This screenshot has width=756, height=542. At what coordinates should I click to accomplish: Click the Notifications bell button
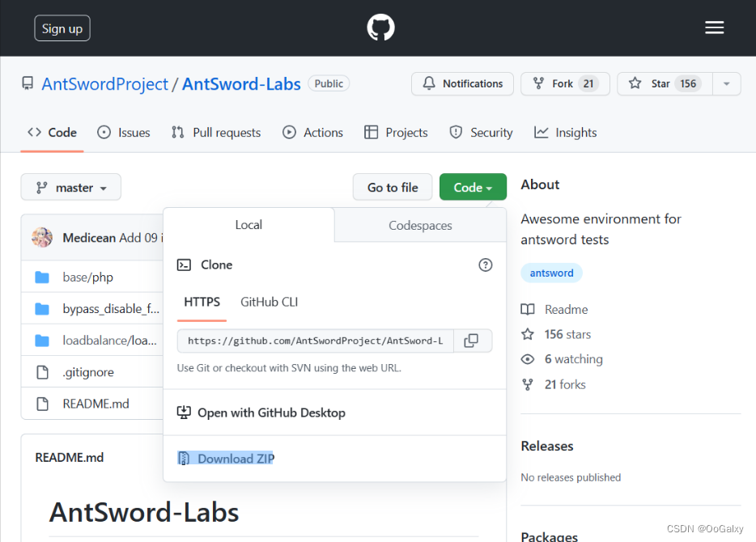tap(462, 84)
